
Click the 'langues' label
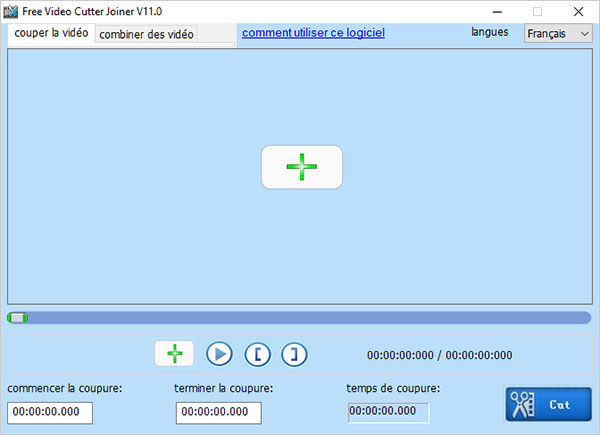(x=489, y=32)
